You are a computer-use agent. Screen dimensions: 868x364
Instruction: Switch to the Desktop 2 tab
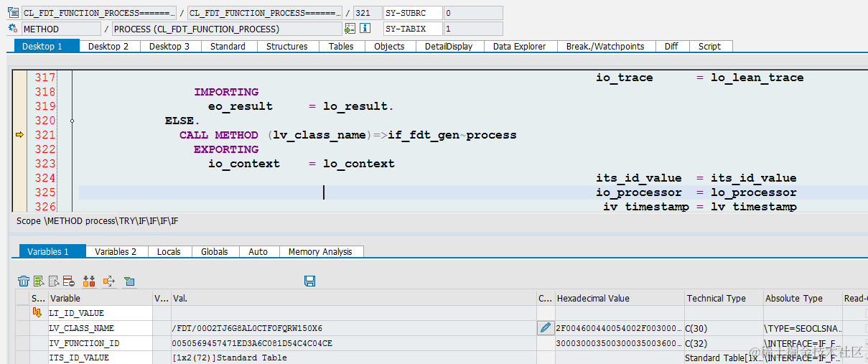108,46
